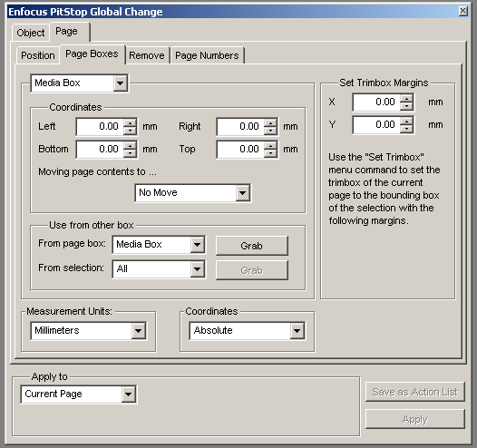Increase Trimbox X margin with up arrow
This screenshot has width=477, height=448.
(406, 99)
